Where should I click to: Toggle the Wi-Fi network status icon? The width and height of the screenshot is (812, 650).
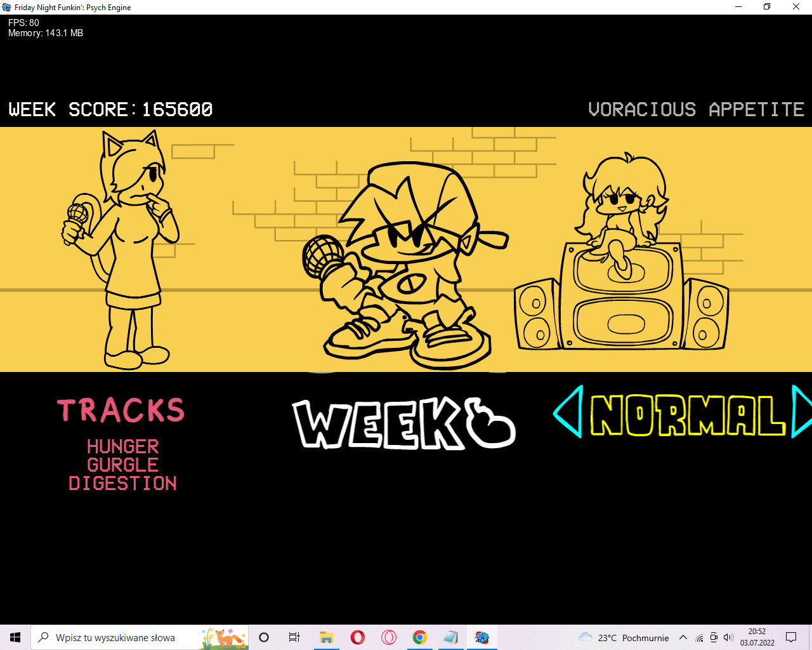[x=698, y=637]
